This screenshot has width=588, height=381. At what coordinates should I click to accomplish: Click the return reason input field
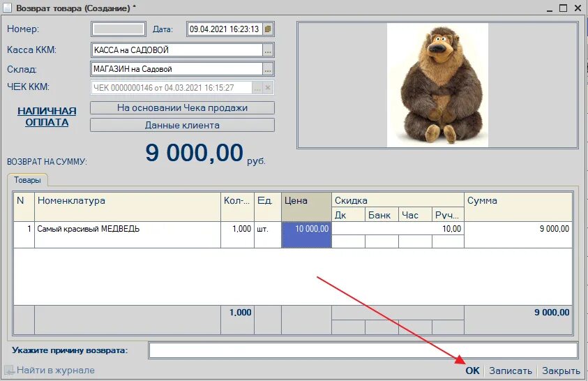point(363,350)
